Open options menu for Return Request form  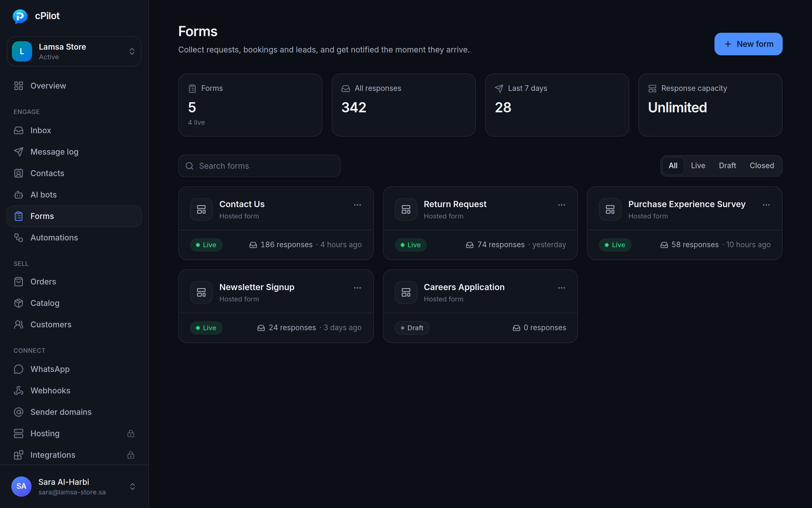click(562, 205)
